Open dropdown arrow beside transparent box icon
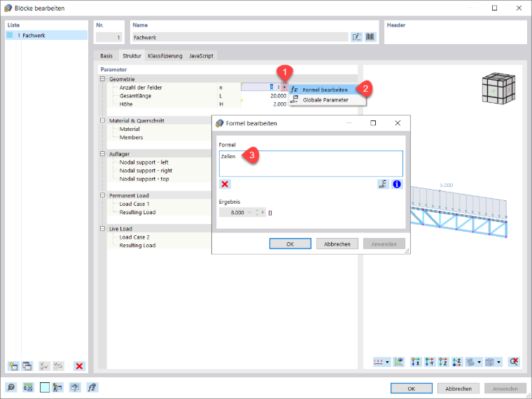This screenshot has height=399, width=532. click(x=498, y=362)
